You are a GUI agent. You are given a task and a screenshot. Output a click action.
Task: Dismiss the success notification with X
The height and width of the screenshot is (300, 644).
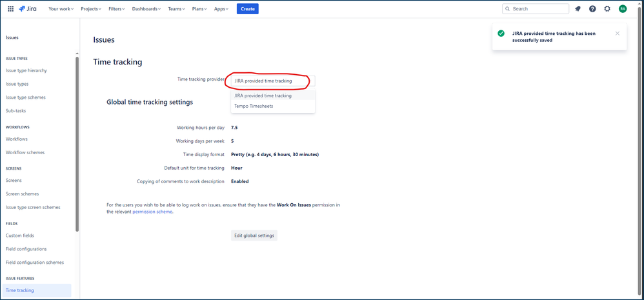[x=618, y=34]
